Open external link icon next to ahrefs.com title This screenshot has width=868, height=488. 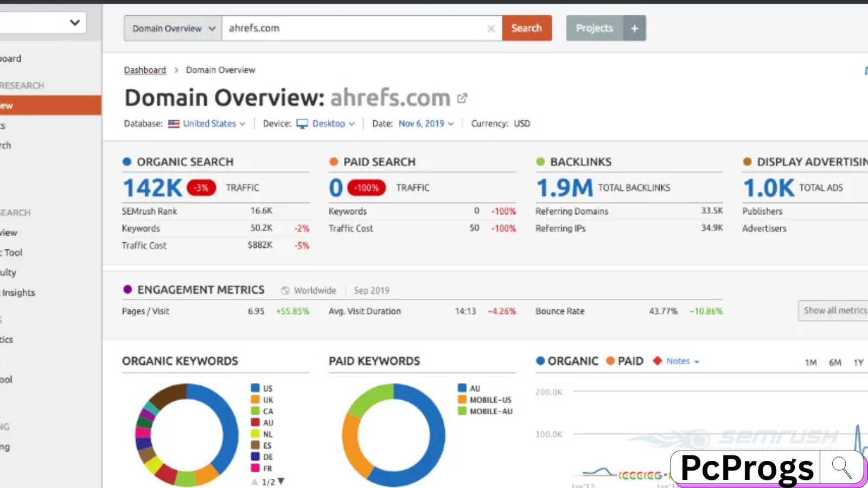tap(462, 98)
